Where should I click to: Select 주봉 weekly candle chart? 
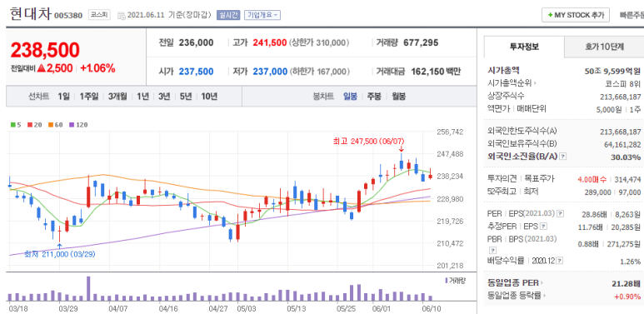(374, 97)
